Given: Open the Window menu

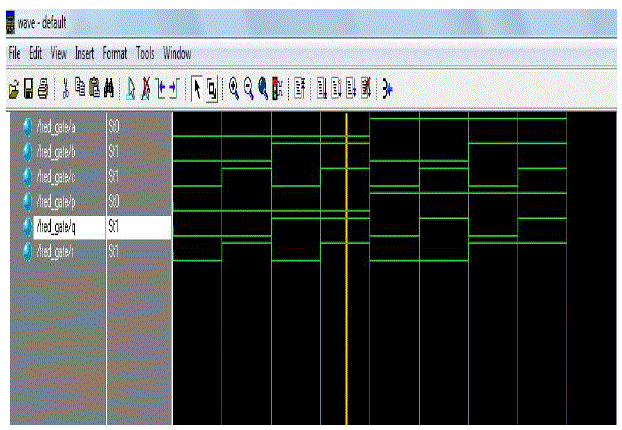Looking at the screenshot, I should click(x=177, y=53).
